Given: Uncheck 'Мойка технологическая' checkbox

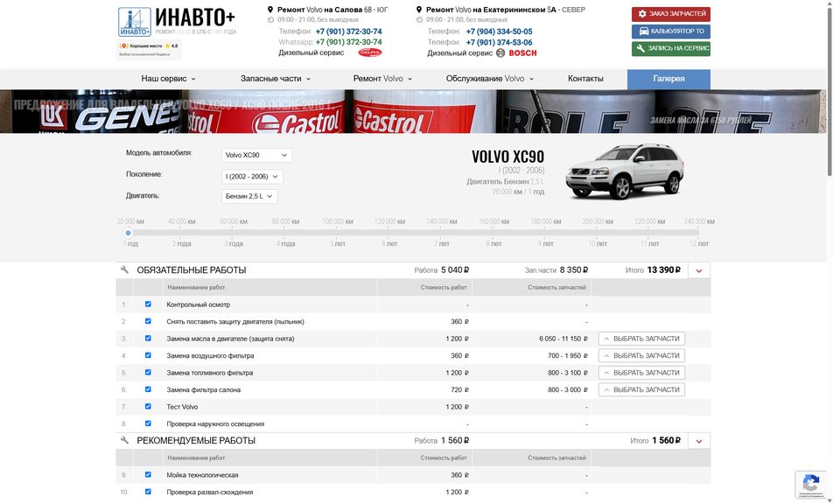Looking at the screenshot, I should pos(148,475).
